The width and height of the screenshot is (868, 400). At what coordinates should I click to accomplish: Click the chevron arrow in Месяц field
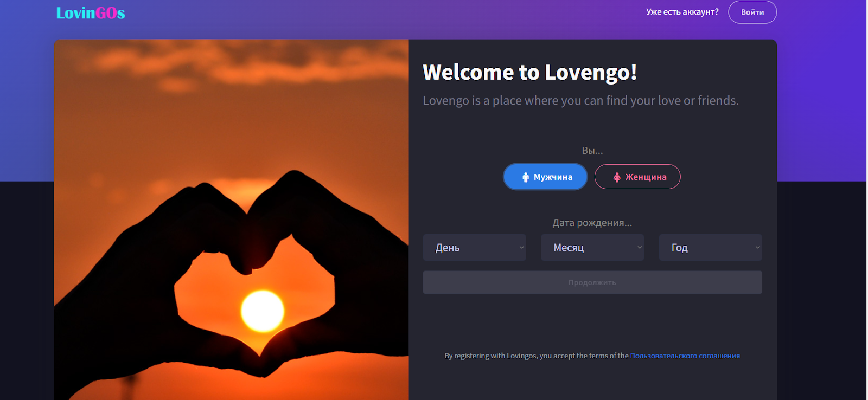(x=640, y=248)
